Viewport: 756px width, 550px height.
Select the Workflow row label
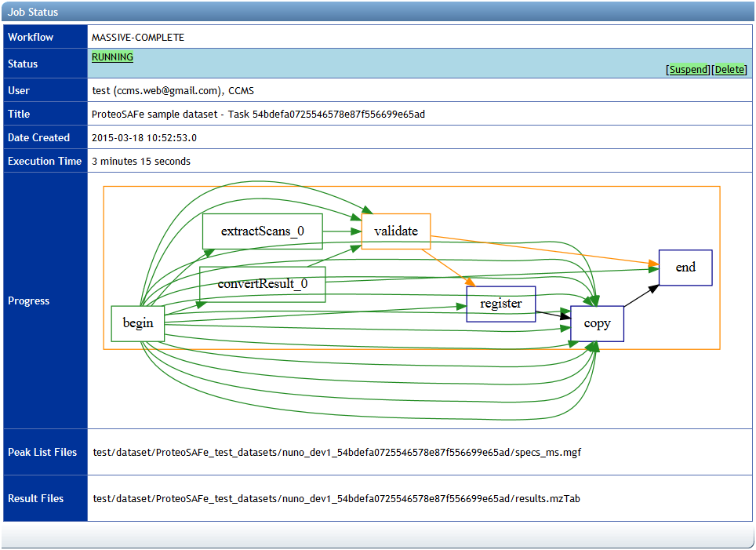pos(31,37)
